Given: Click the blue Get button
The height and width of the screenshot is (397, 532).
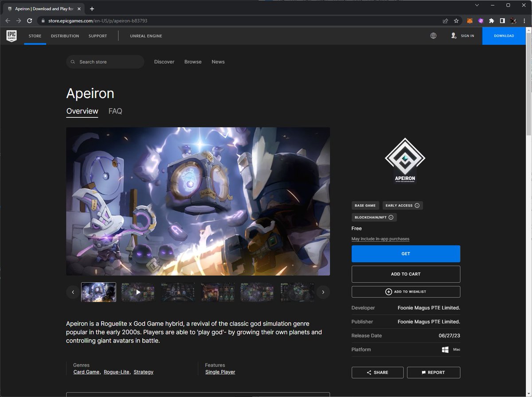Looking at the screenshot, I should pyautogui.click(x=406, y=254).
